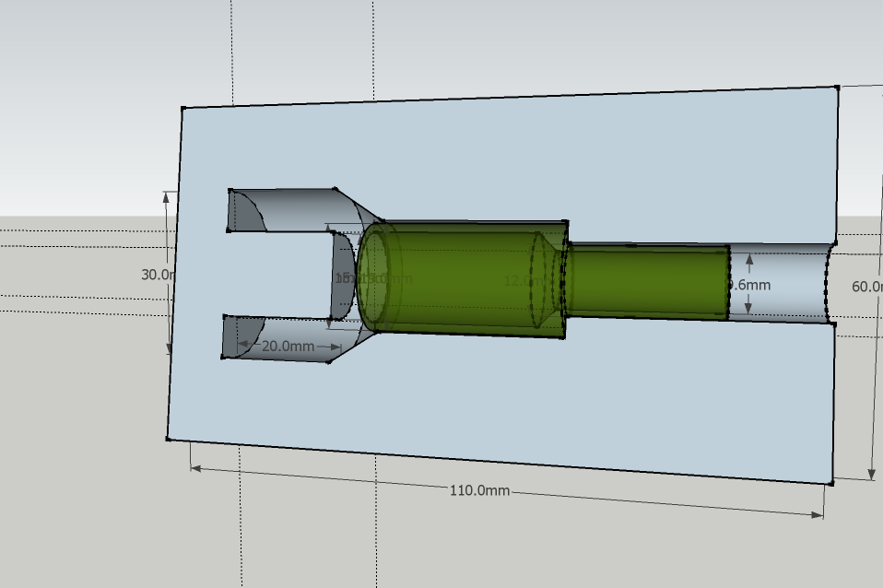
Task: Select the 20.0mm dimension text
Action: 288,347
